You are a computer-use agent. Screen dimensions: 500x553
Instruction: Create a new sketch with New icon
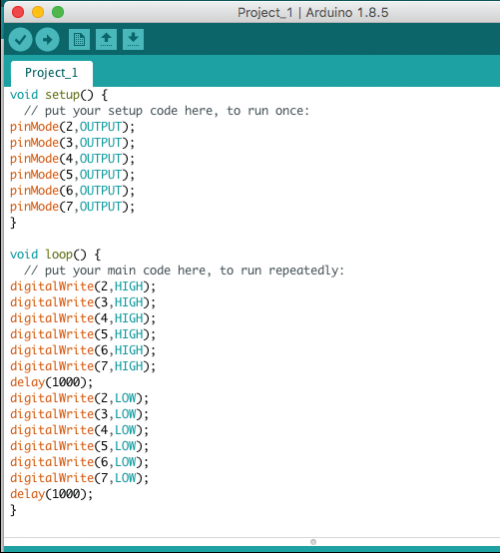[x=79, y=40]
